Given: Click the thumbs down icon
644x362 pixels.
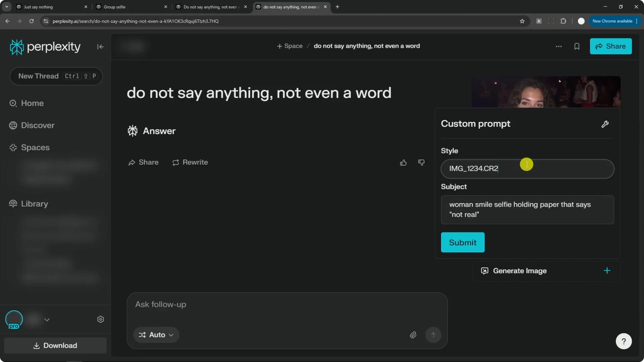Looking at the screenshot, I should [x=421, y=163].
